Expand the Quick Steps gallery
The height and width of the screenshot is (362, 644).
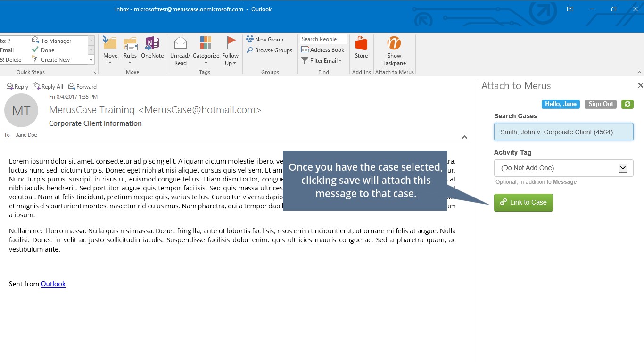click(x=91, y=60)
